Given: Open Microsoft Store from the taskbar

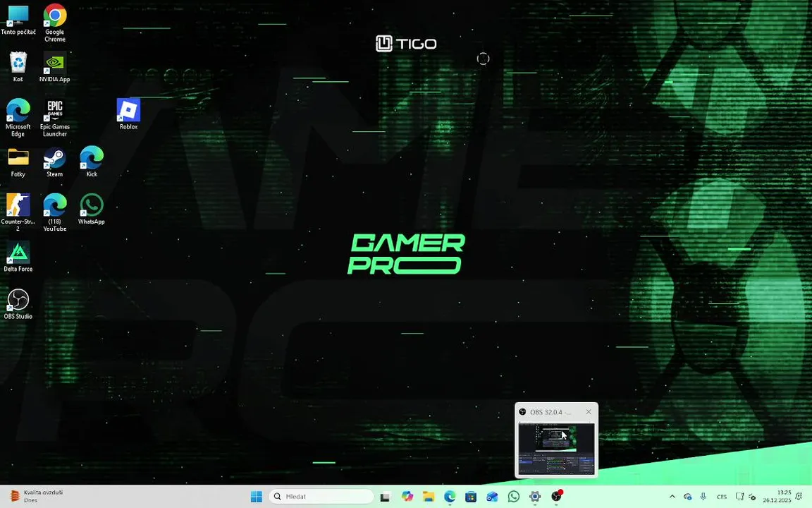Looking at the screenshot, I should point(471,497).
